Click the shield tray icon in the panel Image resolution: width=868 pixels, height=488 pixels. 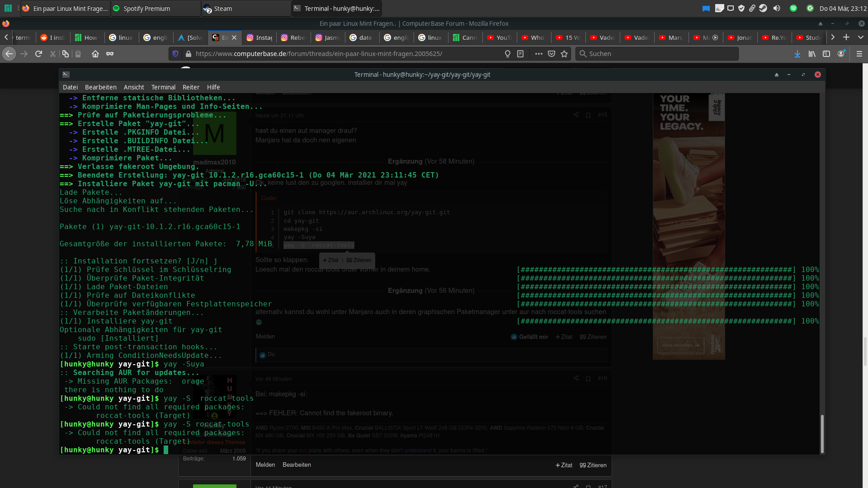741,8
